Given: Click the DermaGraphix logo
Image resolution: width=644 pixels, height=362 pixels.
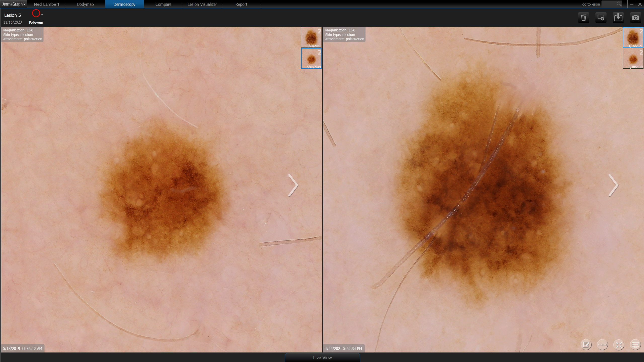Looking at the screenshot, I should (x=14, y=4).
